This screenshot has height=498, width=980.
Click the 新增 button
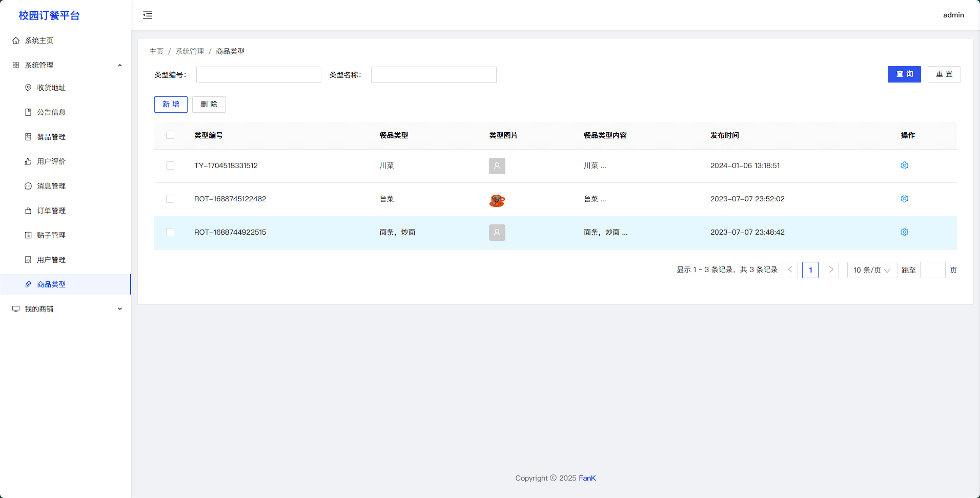171,105
